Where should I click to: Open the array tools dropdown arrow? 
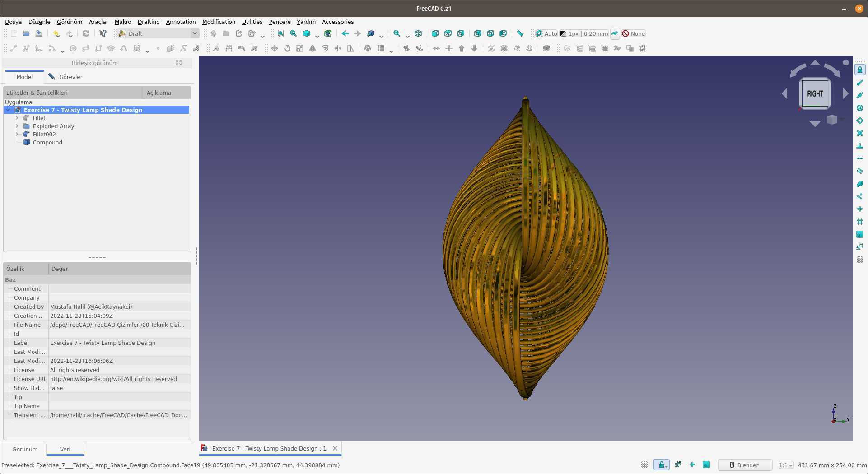tap(391, 51)
